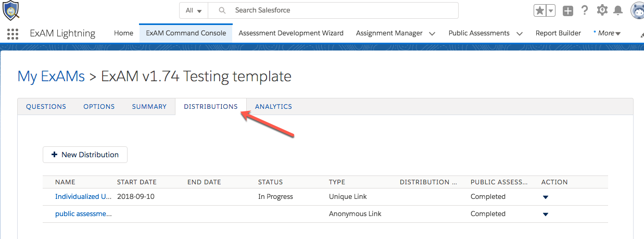This screenshot has width=644, height=239.
Task: Open the Notifications bell icon
Action: click(x=618, y=10)
